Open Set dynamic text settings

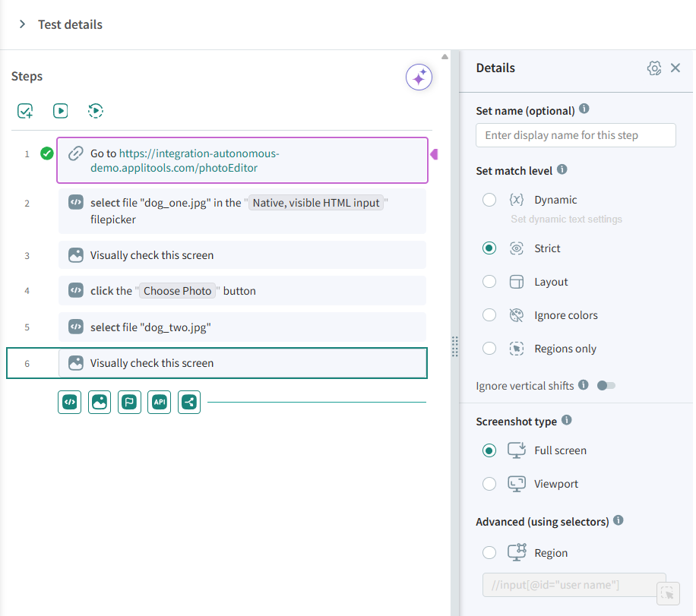pos(566,220)
